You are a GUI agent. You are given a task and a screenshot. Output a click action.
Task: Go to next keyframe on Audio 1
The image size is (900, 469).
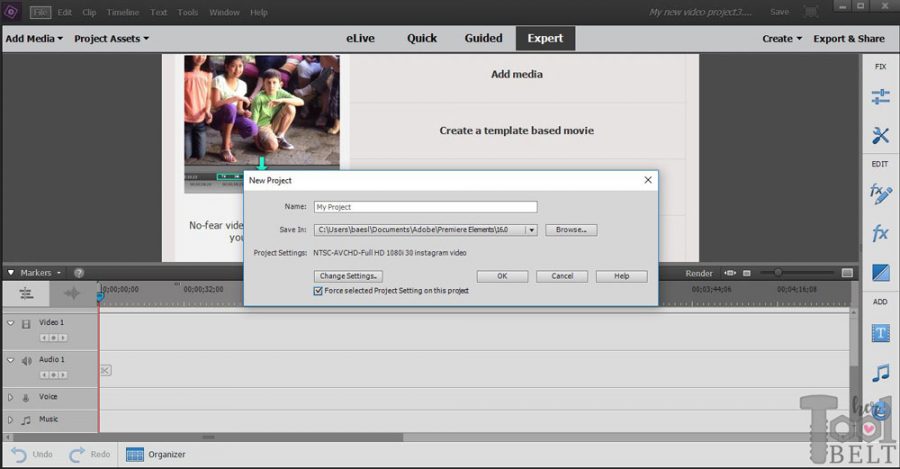63,375
